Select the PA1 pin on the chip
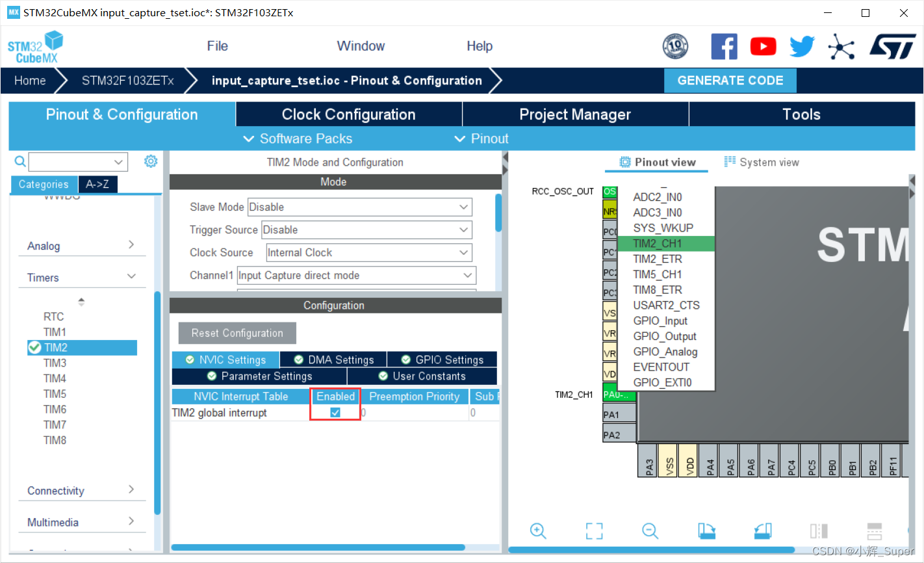924x563 pixels. (619, 414)
